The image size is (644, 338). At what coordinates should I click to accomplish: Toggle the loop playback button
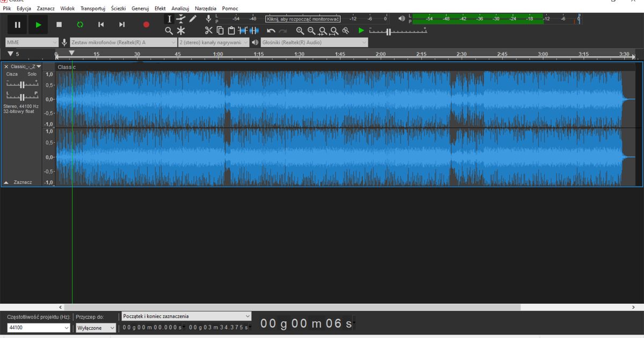point(80,25)
